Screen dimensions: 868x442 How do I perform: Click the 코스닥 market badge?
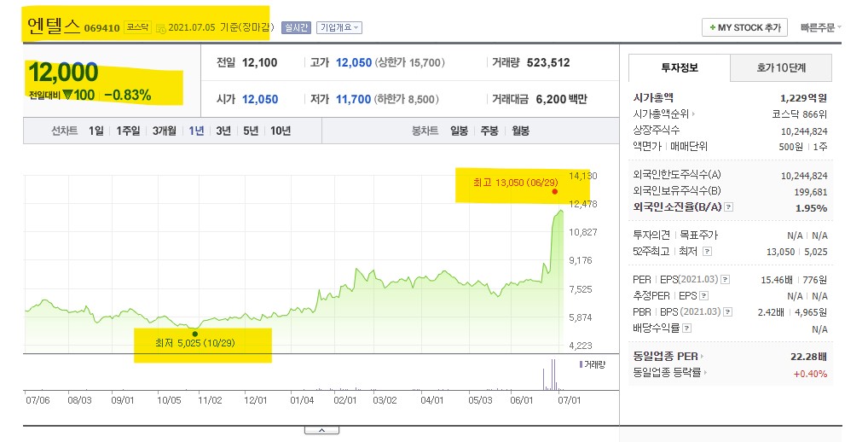[137, 27]
